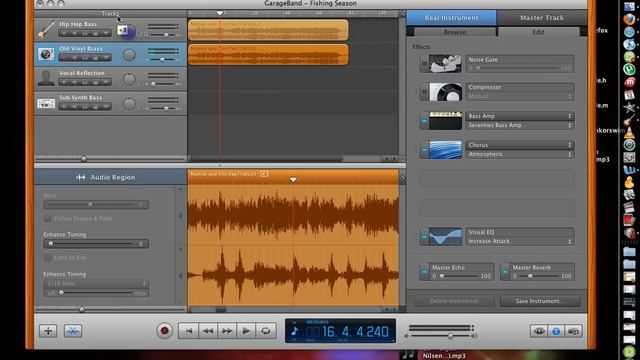The image size is (640, 360).
Task: Click the Hip Hop Bass guitar instrument icon
Action: pos(46,30)
